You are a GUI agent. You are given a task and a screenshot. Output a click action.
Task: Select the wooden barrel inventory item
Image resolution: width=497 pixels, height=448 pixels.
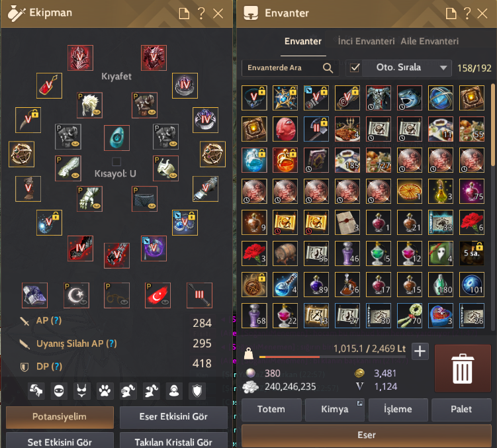(x=285, y=253)
